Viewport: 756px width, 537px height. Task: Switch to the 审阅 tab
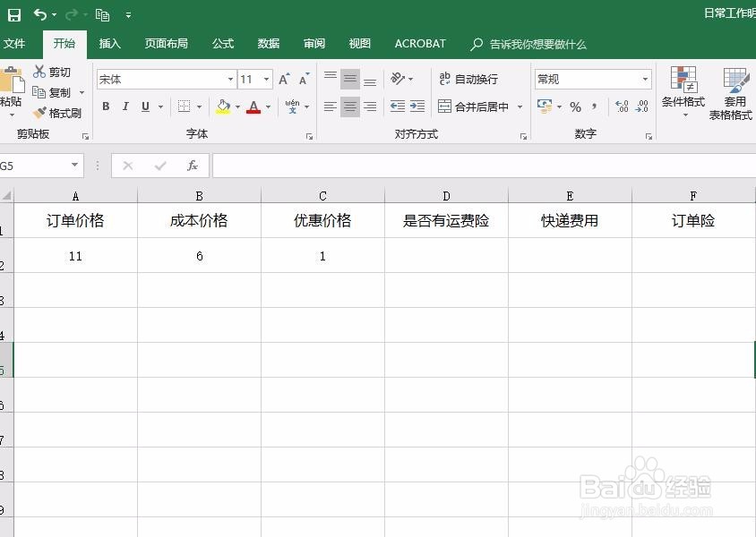click(x=314, y=44)
